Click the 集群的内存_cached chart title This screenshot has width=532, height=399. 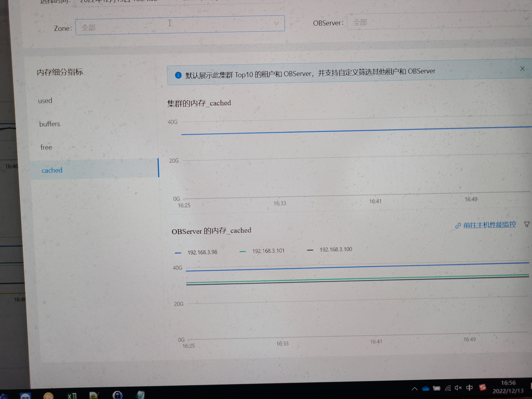[199, 103]
